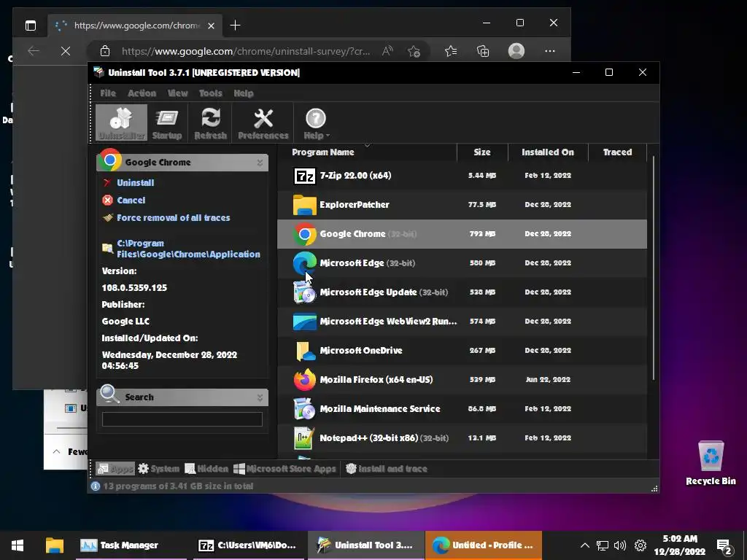Add this page to Edge favorites

[x=414, y=51]
